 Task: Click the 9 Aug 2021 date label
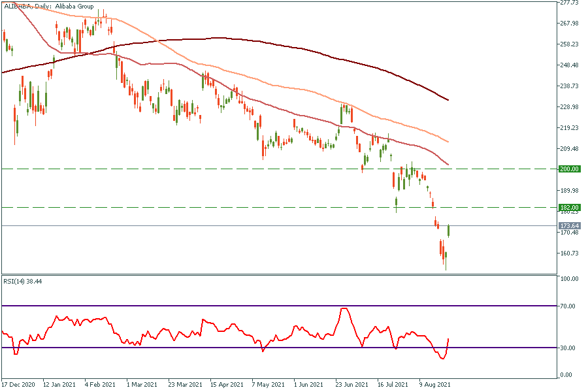[434, 385]
